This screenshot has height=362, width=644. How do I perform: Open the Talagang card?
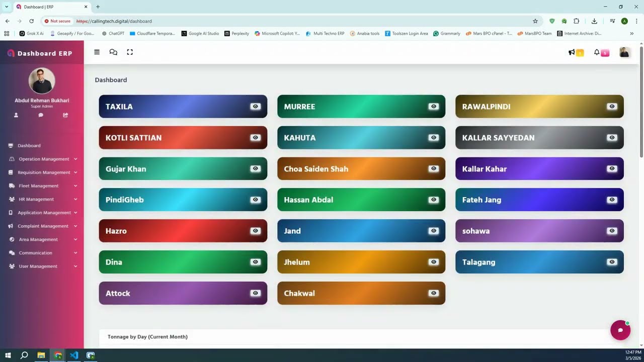pyautogui.click(x=539, y=262)
